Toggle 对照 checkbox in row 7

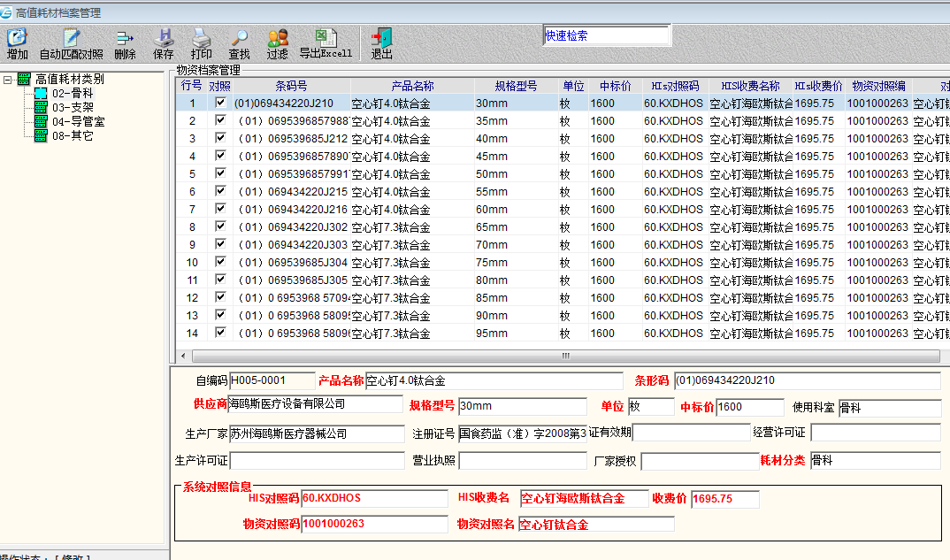220,209
